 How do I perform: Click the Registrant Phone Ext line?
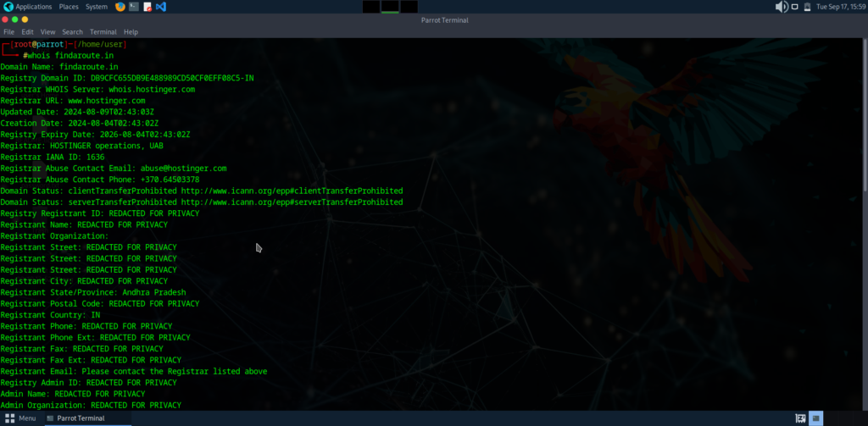tap(95, 337)
